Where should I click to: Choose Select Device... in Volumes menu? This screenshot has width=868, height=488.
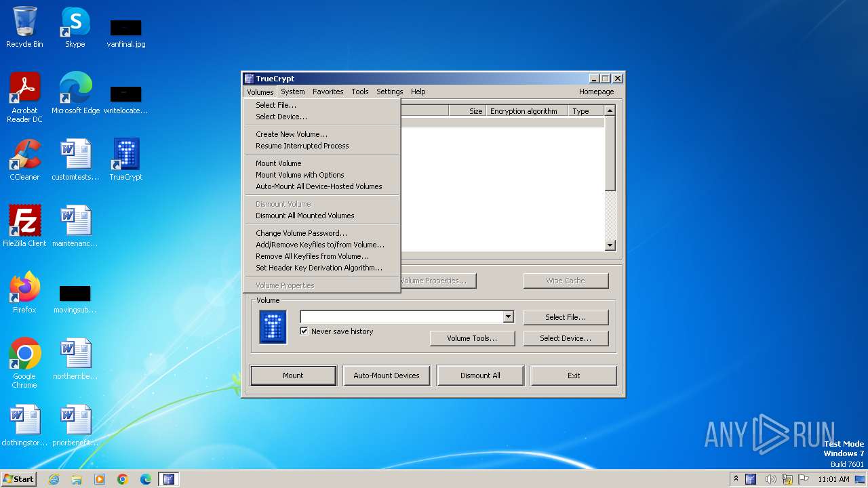[x=322, y=117]
